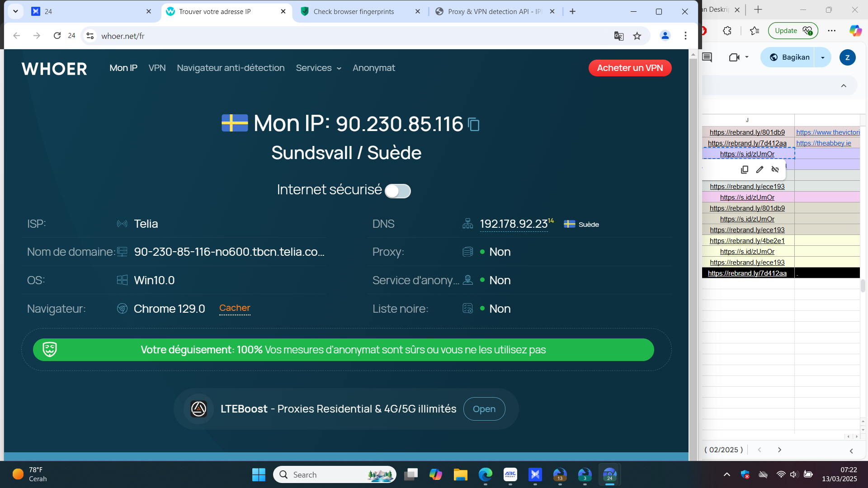
Task: Switch to the Check browser fingerprints tab
Action: pyautogui.click(x=361, y=12)
